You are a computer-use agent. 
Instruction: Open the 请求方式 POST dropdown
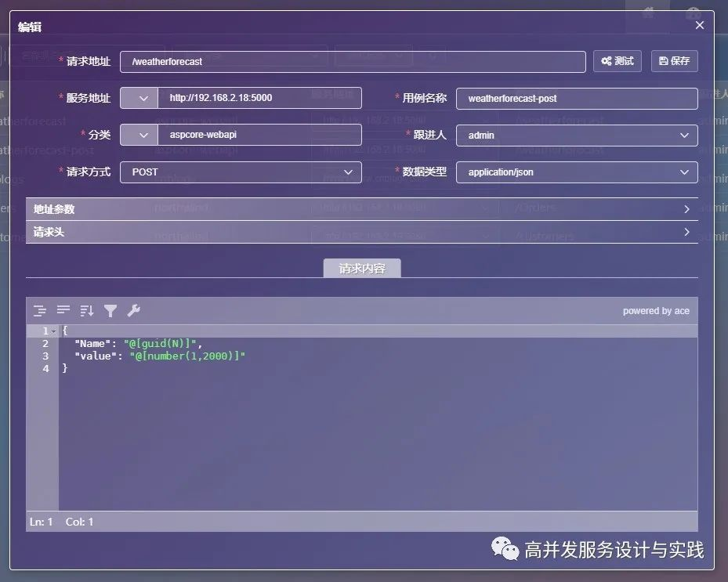(x=241, y=172)
